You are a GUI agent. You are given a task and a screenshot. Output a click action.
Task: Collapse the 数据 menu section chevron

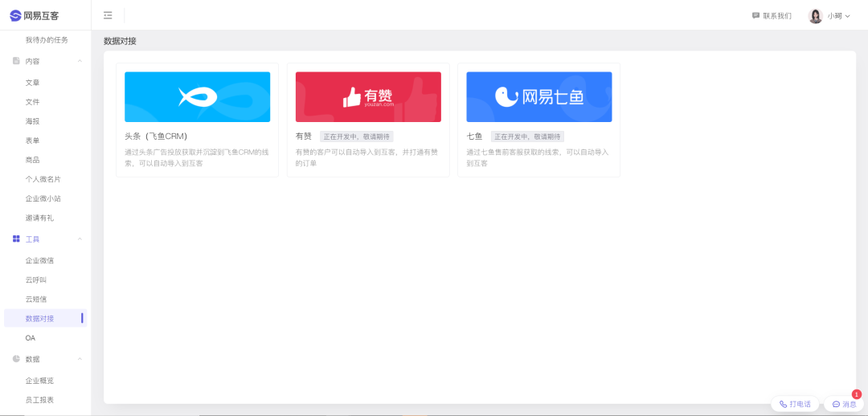pyautogui.click(x=80, y=359)
